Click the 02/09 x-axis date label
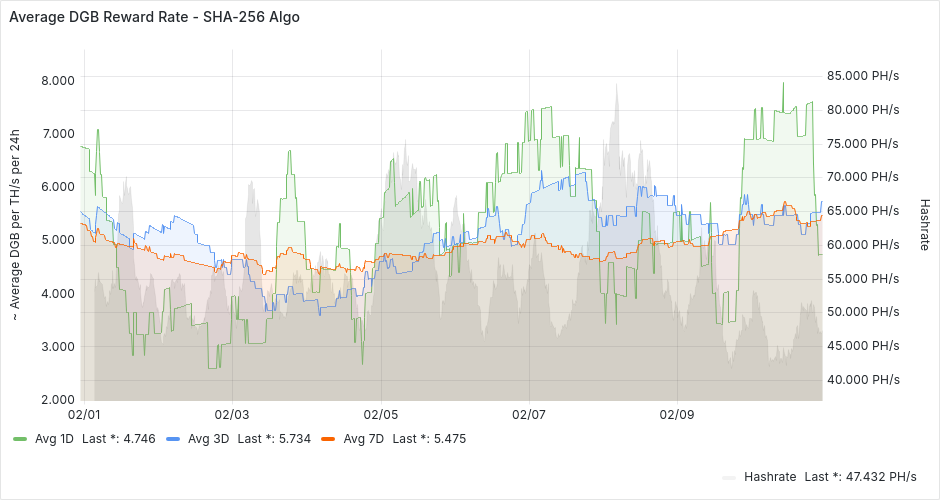940x500 pixels. pos(676,413)
